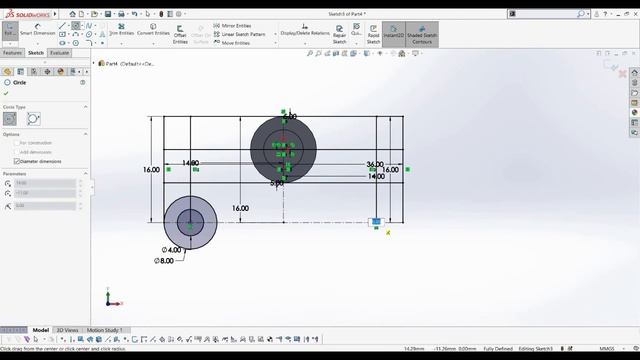Switch to the Sketch tab

pyautogui.click(x=36, y=53)
